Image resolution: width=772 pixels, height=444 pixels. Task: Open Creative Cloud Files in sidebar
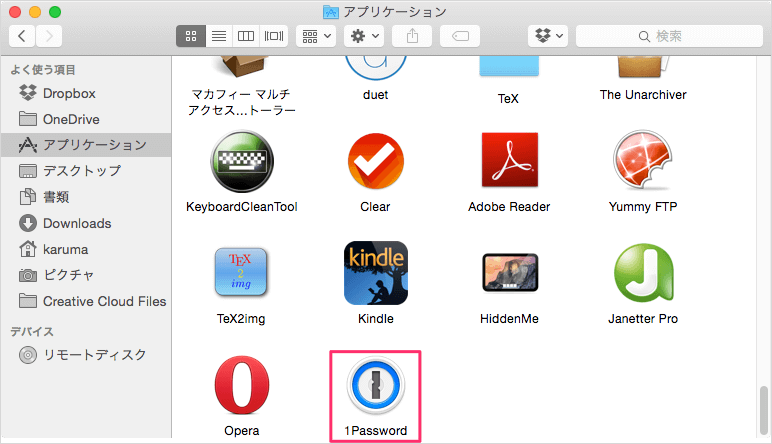(x=86, y=301)
